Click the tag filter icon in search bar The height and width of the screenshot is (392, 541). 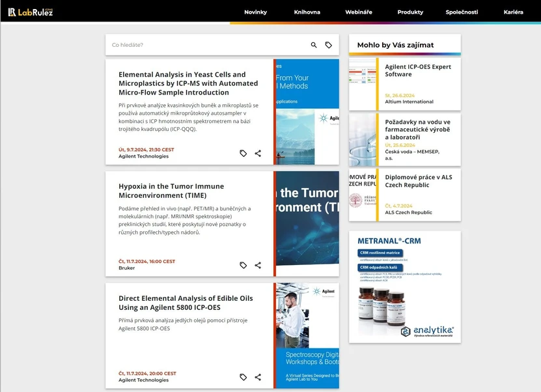(329, 45)
